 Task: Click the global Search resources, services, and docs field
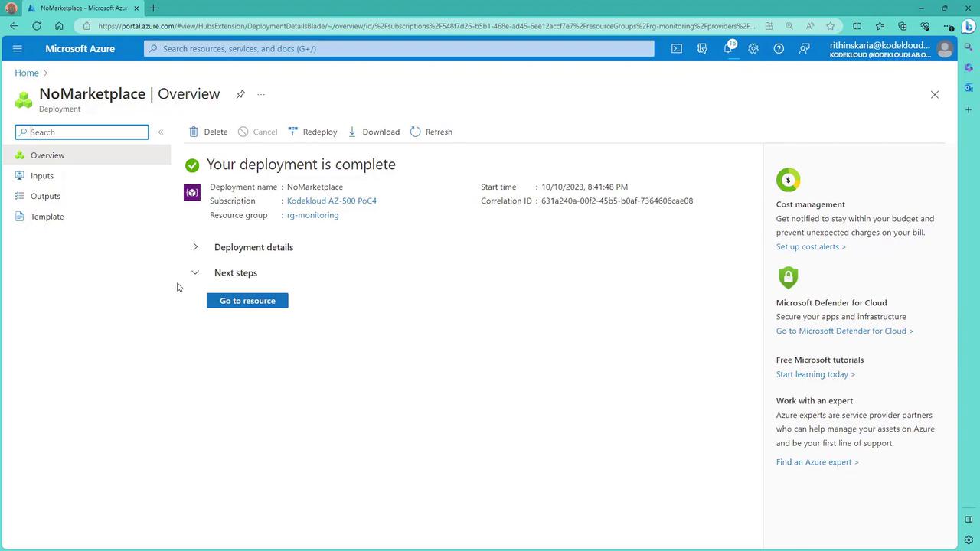click(399, 48)
